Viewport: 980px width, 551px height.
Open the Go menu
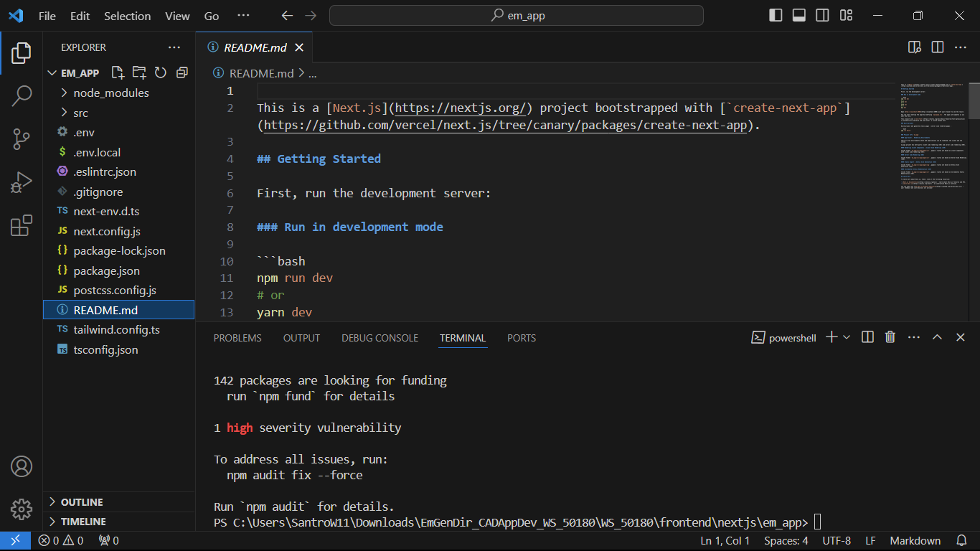(212, 16)
